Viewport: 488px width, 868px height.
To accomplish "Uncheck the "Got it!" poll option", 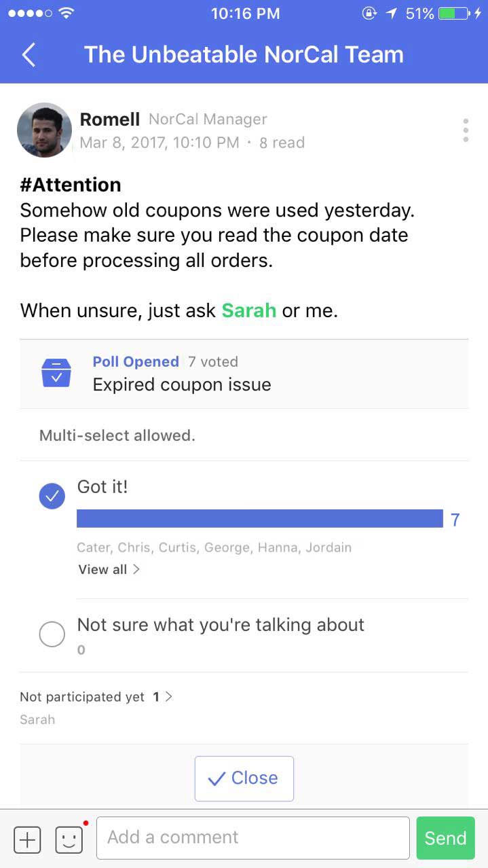I will [x=52, y=496].
